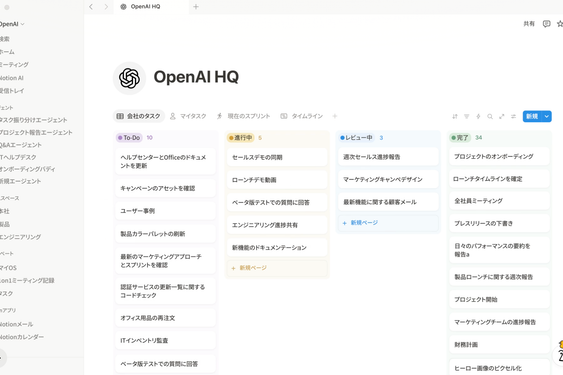
Task: Click the OpenAI HQ page title
Action: click(x=196, y=77)
